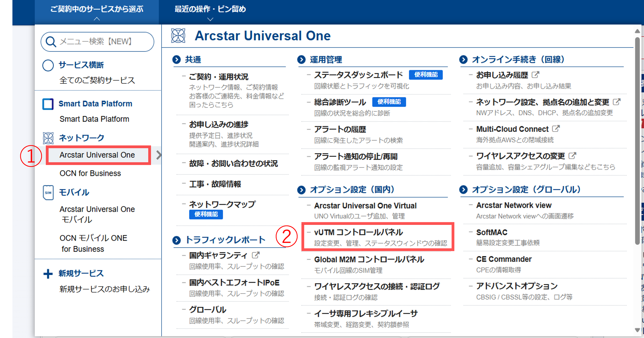Click the network mesh icon beside ネットワーク
Image resolution: width=644 pixels, height=338 pixels.
pyautogui.click(x=48, y=138)
